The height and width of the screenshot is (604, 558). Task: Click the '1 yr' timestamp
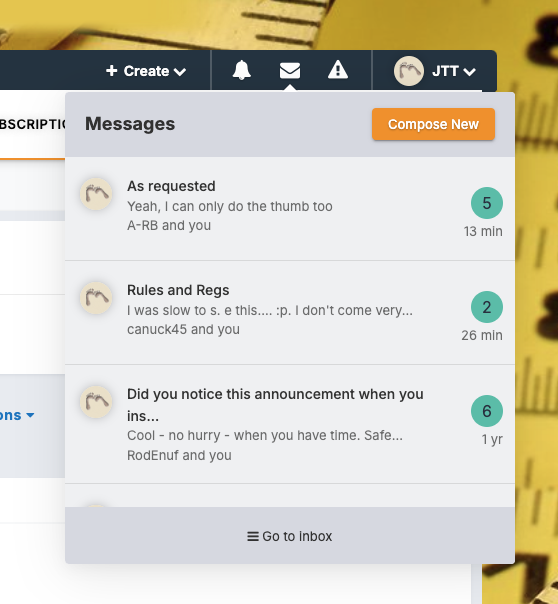[x=492, y=440]
